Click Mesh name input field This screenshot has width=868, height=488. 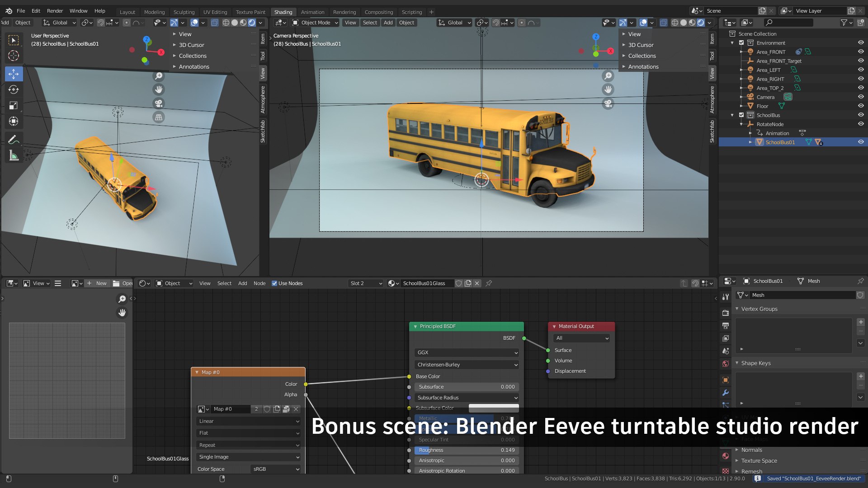(x=802, y=295)
